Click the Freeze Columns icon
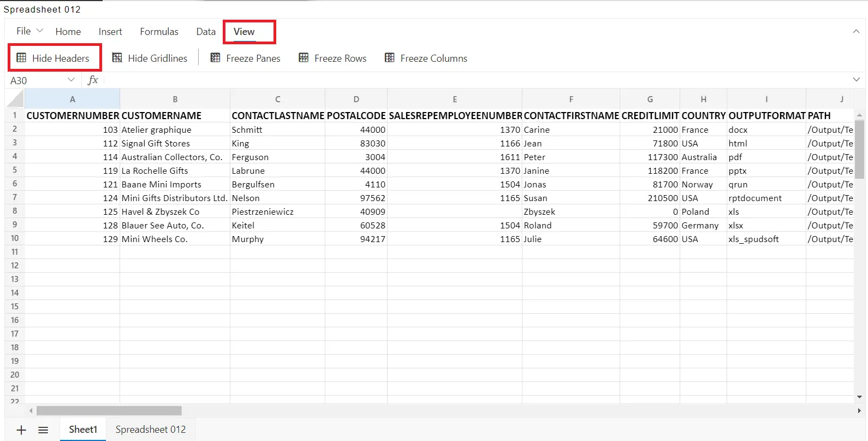This screenshot has width=868, height=441. click(389, 58)
